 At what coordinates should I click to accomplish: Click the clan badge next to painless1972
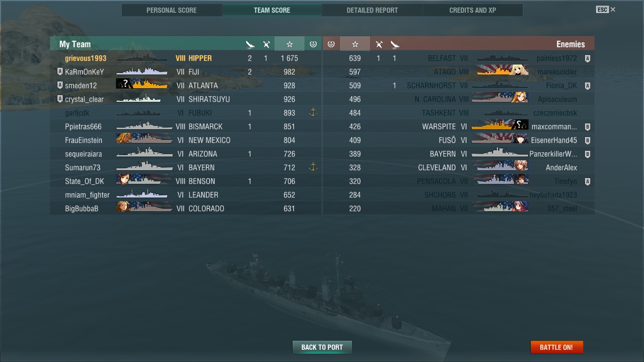tap(587, 58)
